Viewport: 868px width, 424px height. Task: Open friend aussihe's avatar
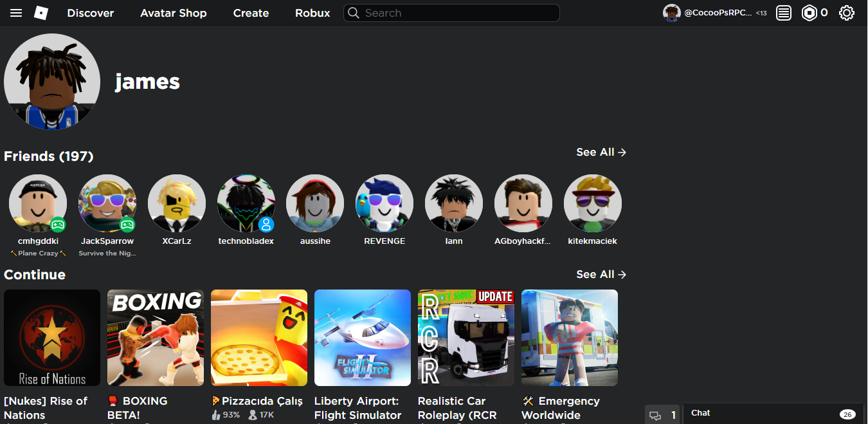[x=315, y=203]
